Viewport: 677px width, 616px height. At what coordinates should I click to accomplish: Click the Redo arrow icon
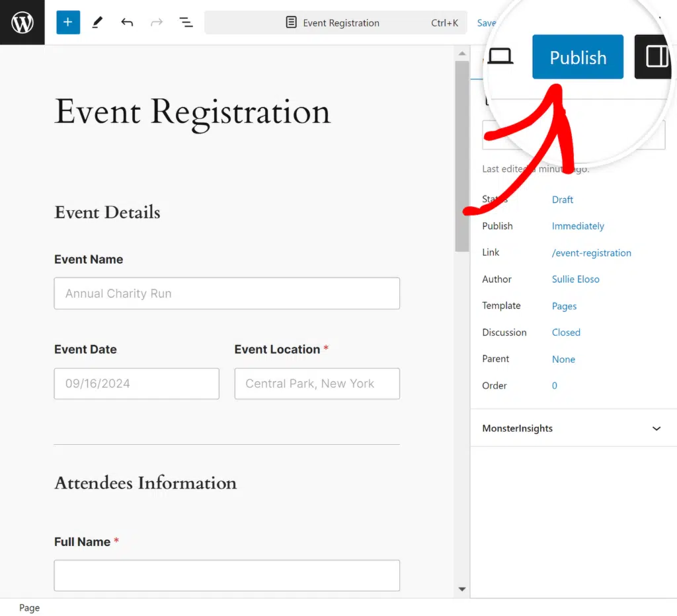[156, 22]
